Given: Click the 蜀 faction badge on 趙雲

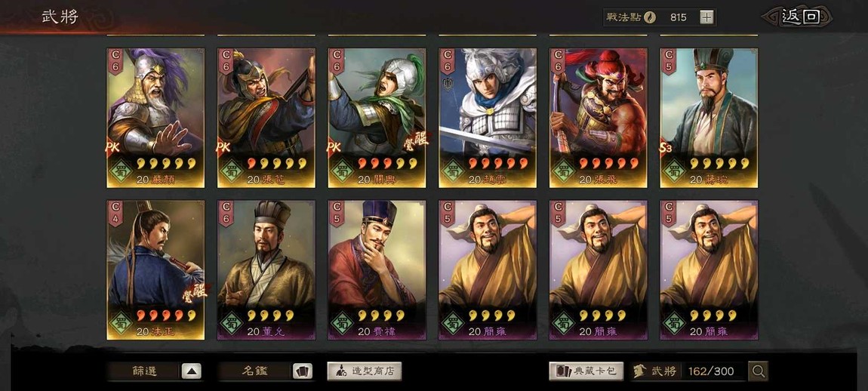Looking at the screenshot, I should click(453, 170).
